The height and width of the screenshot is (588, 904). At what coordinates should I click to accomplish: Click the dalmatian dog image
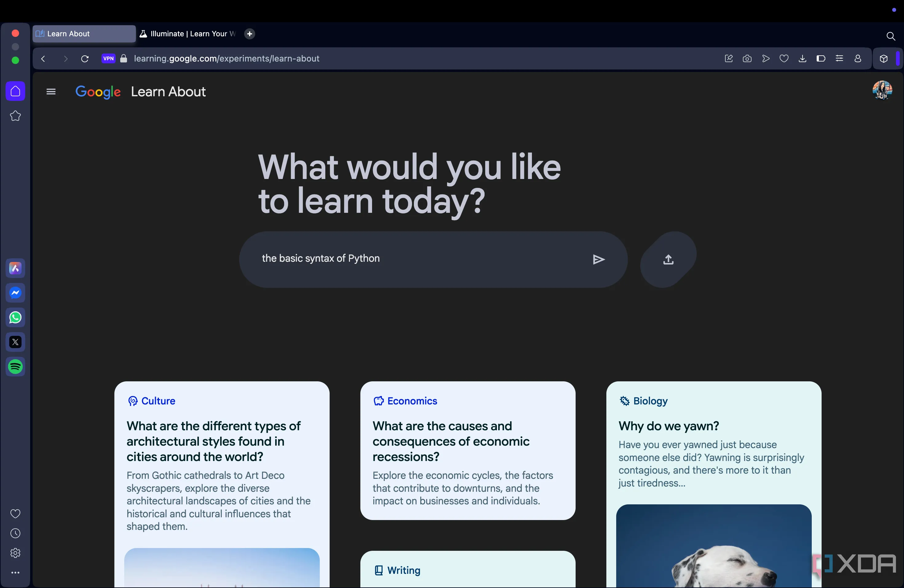[714, 546]
